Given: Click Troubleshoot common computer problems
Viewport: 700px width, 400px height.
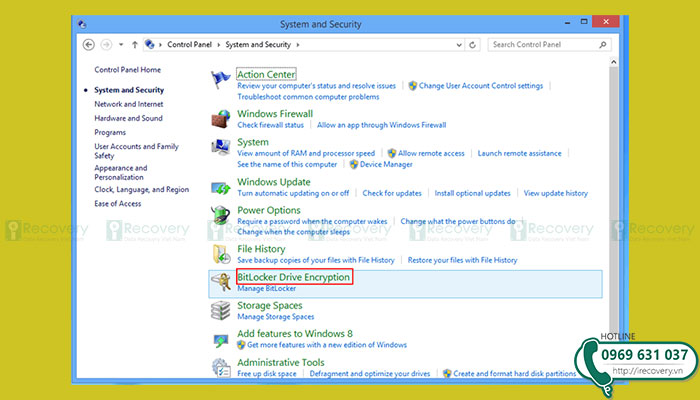Looking at the screenshot, I should point(308,97).
